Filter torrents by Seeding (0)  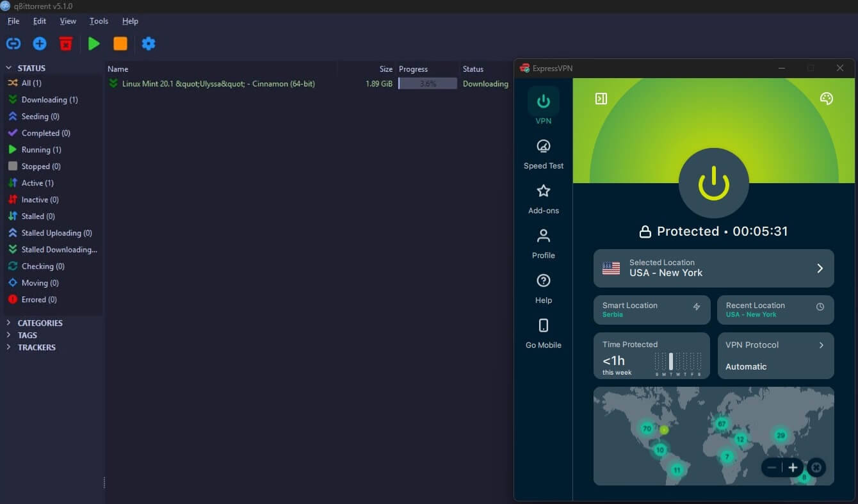pos(51,117)
